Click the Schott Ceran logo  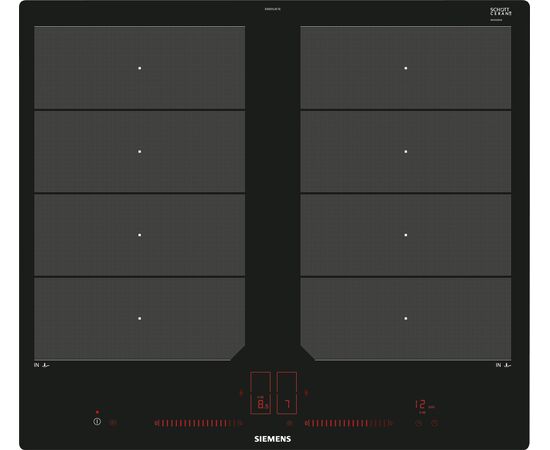501,12
